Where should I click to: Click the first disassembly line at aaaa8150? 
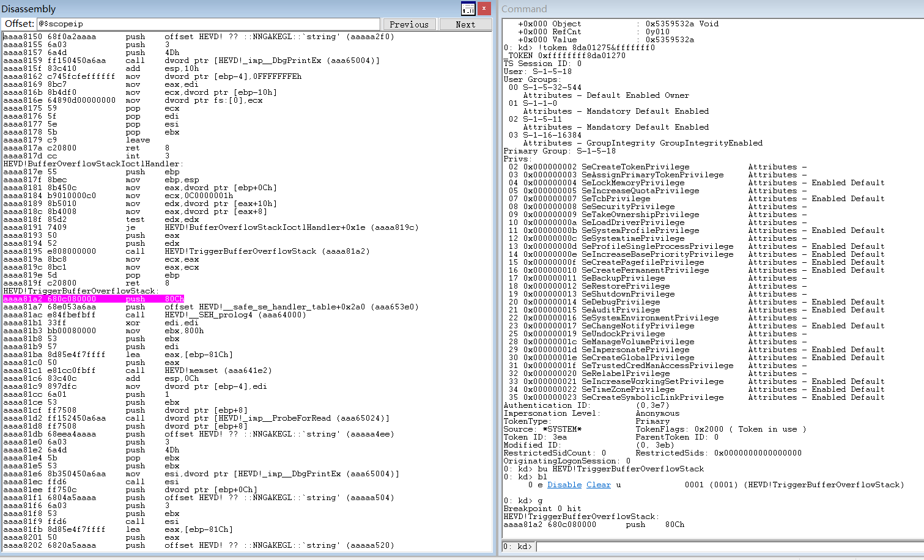click(199, 37)
